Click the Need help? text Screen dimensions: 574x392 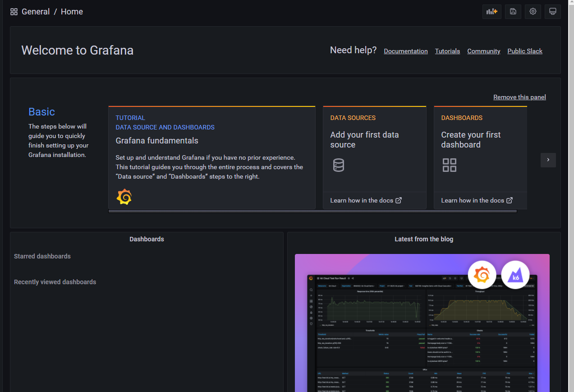pos(353,50)
